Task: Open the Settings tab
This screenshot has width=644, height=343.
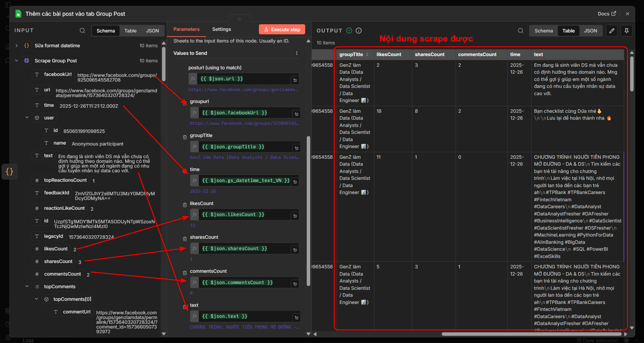Action: coord(221,29)
